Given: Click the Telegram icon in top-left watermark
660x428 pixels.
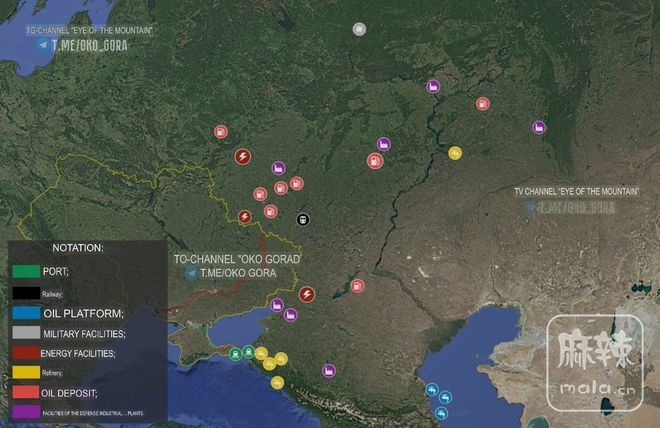Looking at the screenshot, I should click(41, 45).
